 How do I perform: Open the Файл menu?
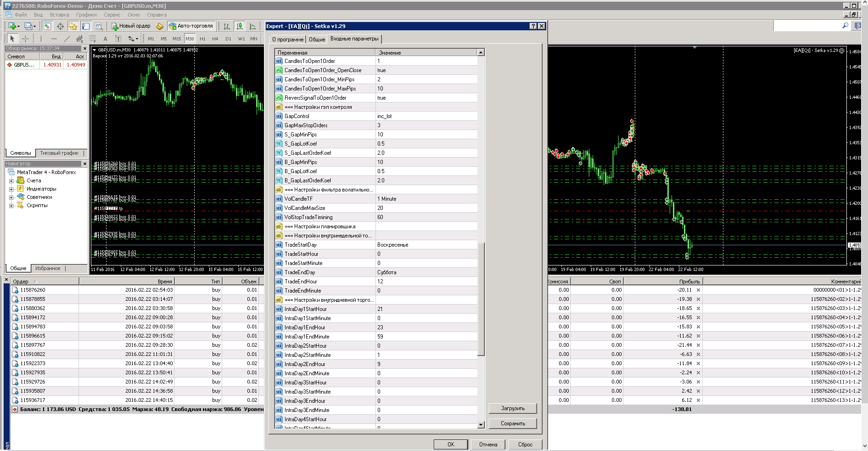pyautogui.click(x=21, y=15)
